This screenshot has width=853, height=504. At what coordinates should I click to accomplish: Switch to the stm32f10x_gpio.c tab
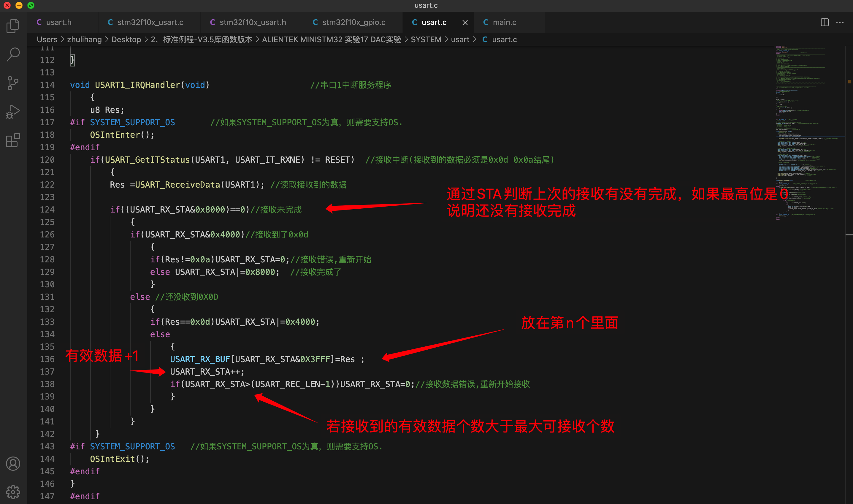pyautogui.click(x=353, y=23)
